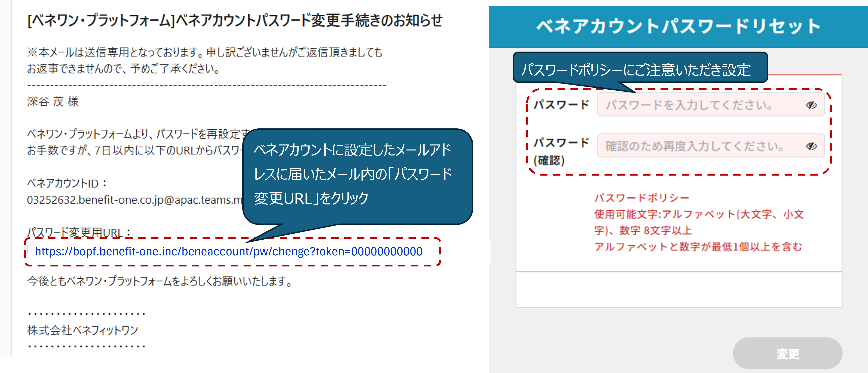Click the パスワード (確認) label
The width and height of the screenshot is (868, 373).
point(561,151)
